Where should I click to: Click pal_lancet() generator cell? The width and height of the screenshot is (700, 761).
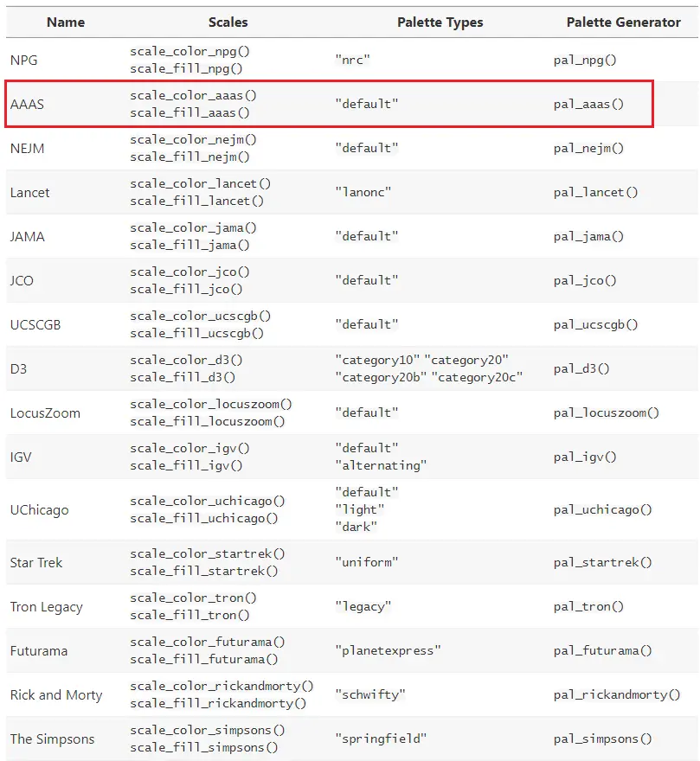pos(595,193)
